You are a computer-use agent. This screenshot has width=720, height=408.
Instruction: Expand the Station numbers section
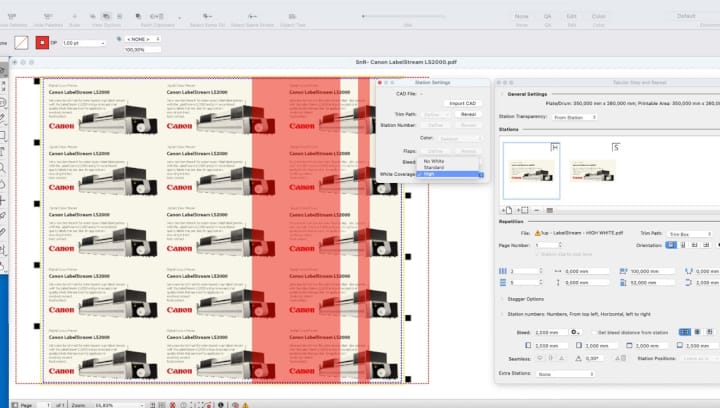(x=502, y=314)
